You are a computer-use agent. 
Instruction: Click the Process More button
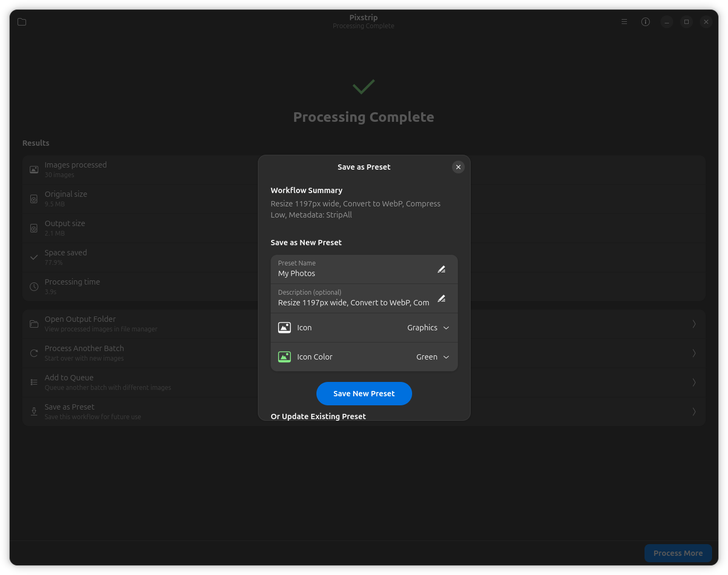click(x=678, y=553)
